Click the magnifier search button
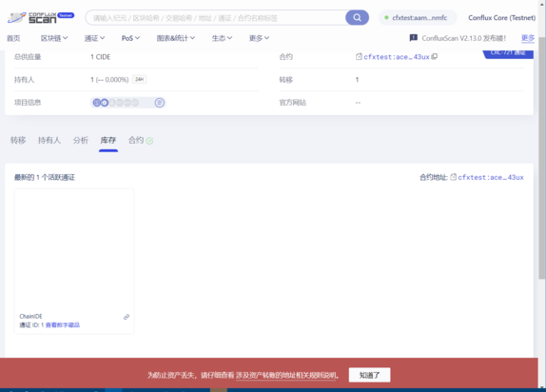Screen dimensions: 546x392 click(x=357, y=17)
